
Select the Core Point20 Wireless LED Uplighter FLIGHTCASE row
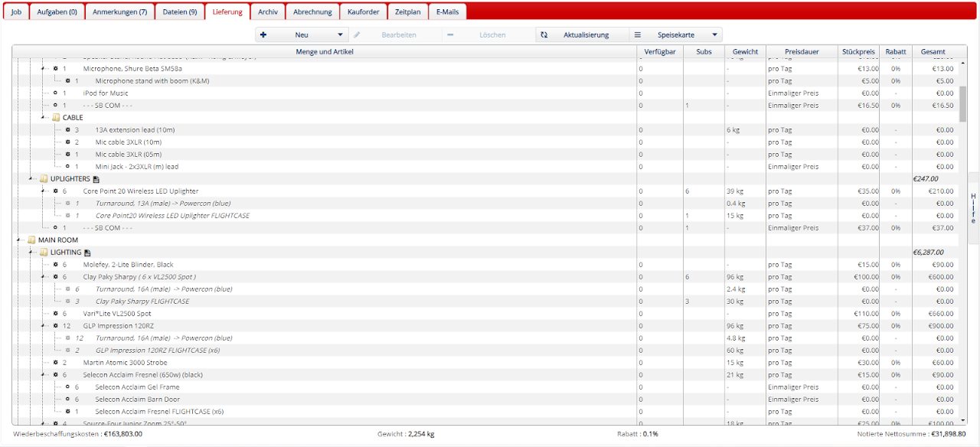tap(485, 216)
